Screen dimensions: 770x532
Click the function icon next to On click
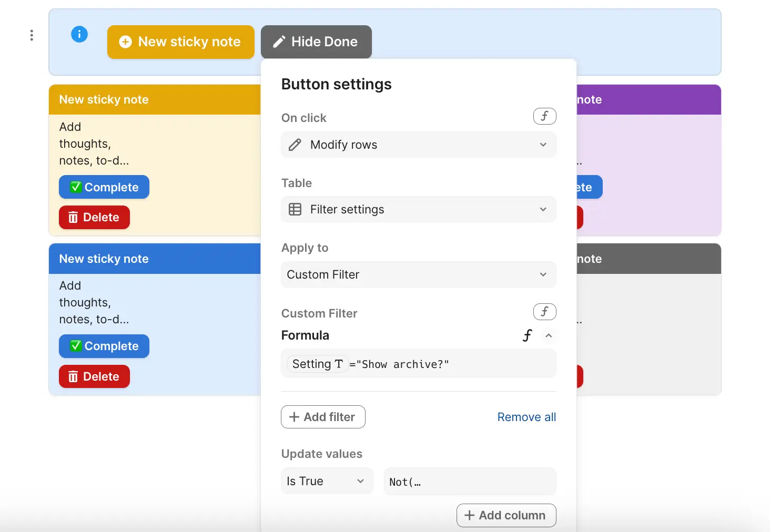click(x=544, y=116)
